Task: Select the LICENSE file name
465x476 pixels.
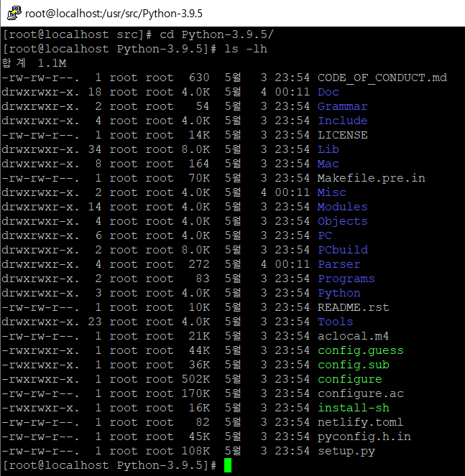Action: coord(343,135)
